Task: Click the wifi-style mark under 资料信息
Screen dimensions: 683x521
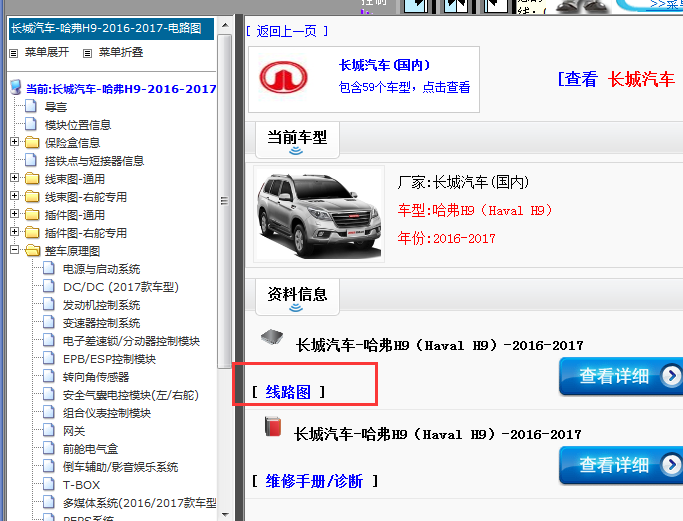Action: point(296,308)
